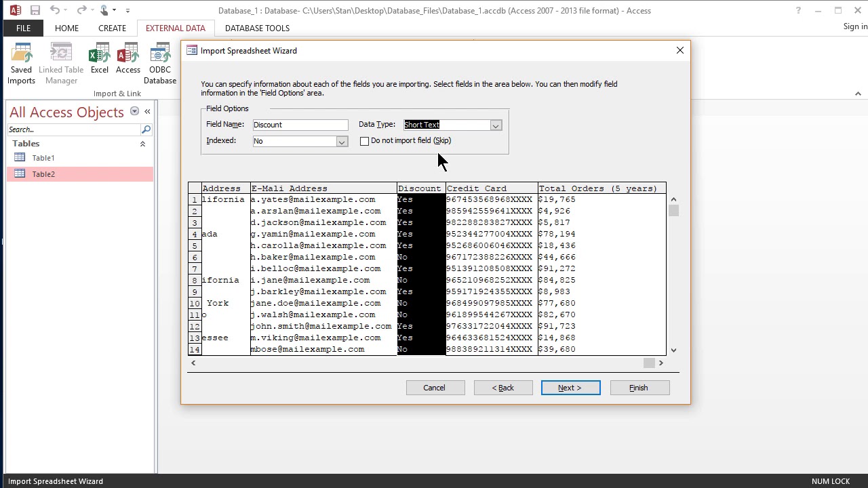Click the Saved Imports icon
The height and width of the screenshot is (488, 868).
pyautogui.click(x=21, y=64)
